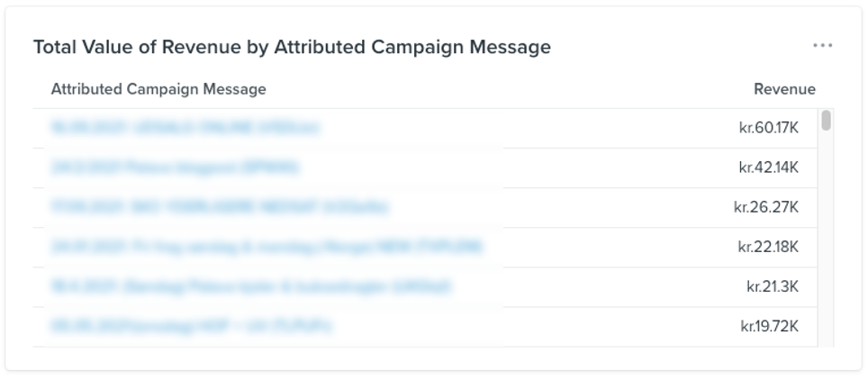Select the kr.26.27K revenue value
Screen dimensions: 868x380
(766, 207)
